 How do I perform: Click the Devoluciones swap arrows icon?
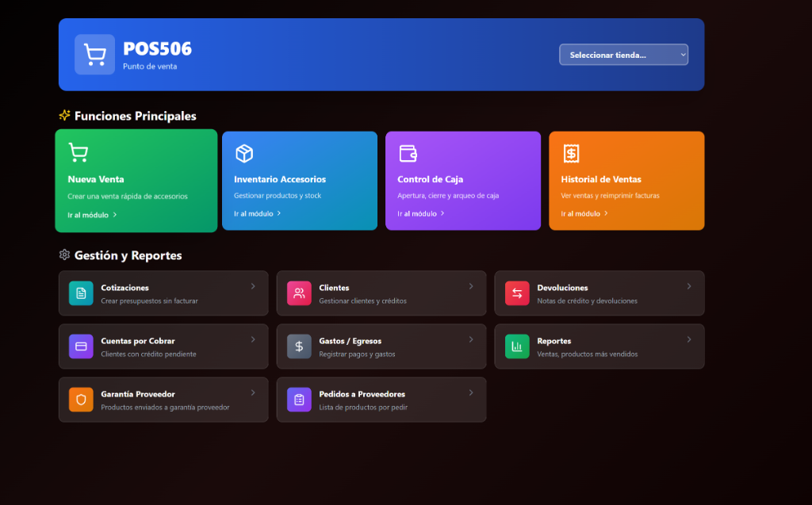click(x=517, y=293)
